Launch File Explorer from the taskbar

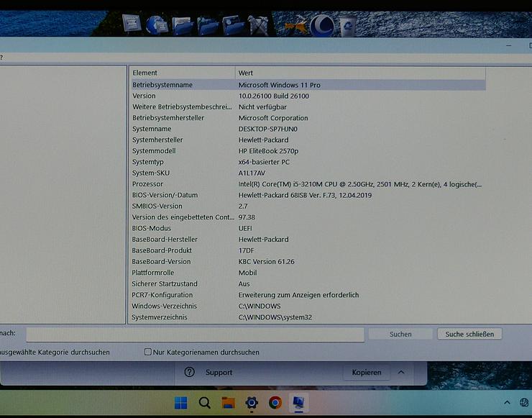click(x=229, y=403)
